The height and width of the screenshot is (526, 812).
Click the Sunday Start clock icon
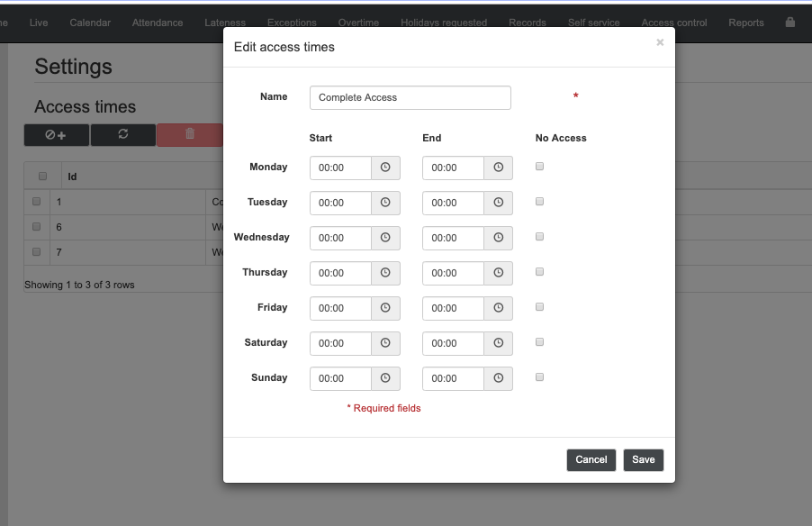pyautogui.click(x=385, y=378)
